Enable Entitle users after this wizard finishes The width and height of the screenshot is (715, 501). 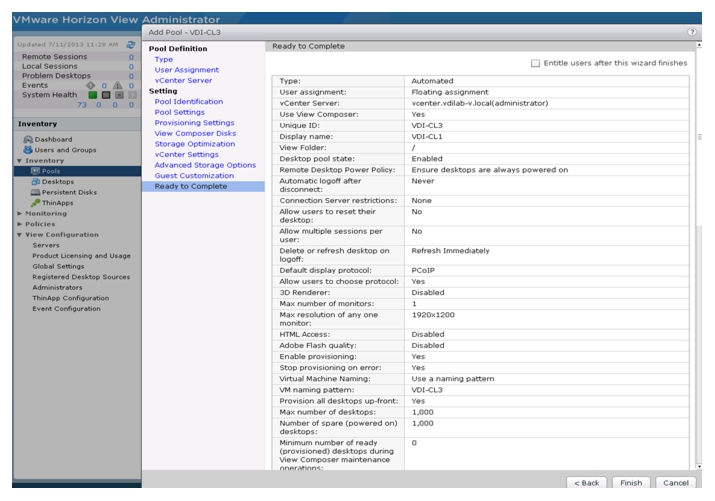point(535,63)
